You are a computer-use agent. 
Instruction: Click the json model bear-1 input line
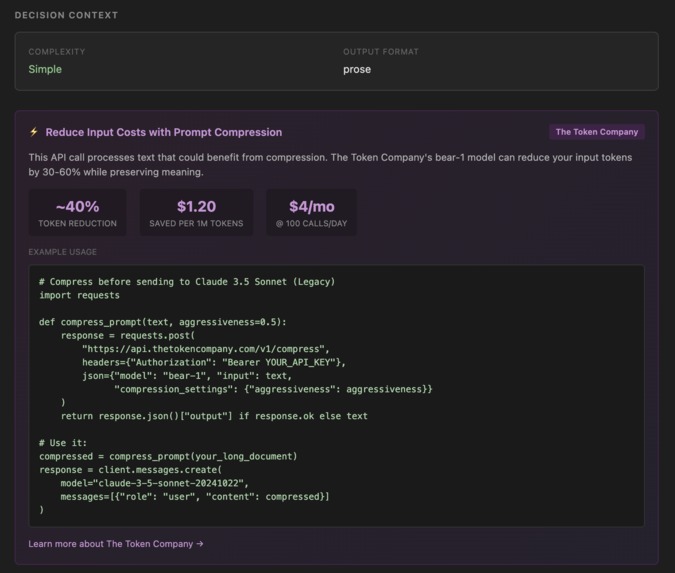tap(187, 376)
